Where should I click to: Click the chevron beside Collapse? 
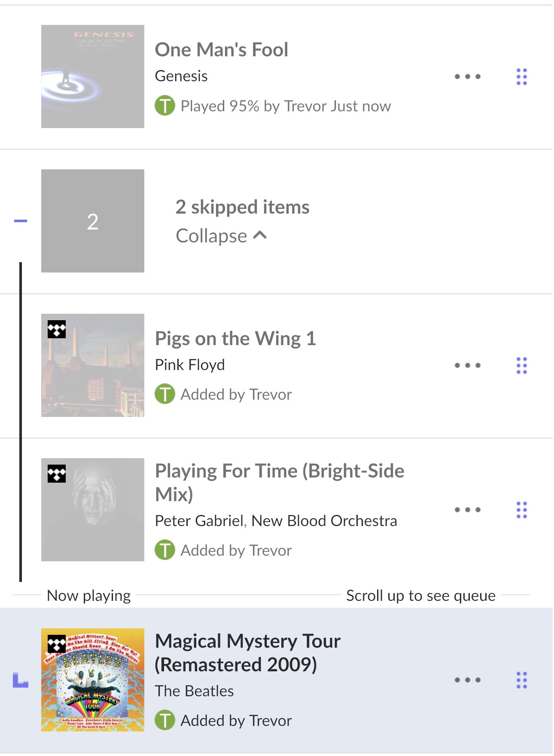click(x=260, y=235)
